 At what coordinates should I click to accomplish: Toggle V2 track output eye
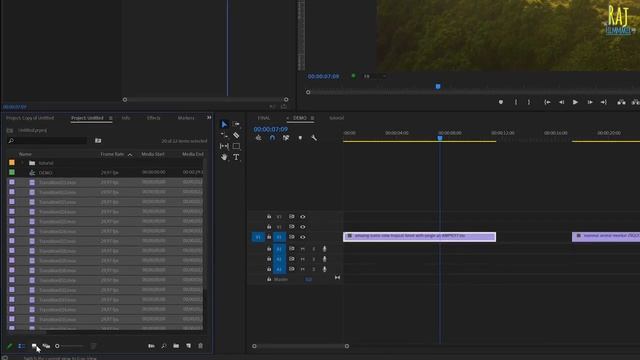pos(302,227)
